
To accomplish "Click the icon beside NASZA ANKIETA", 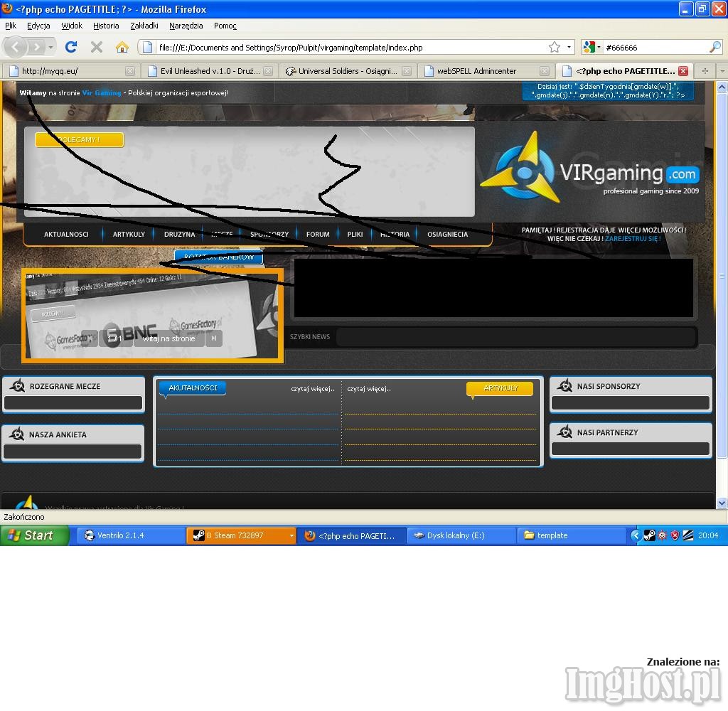I will 17,434.
